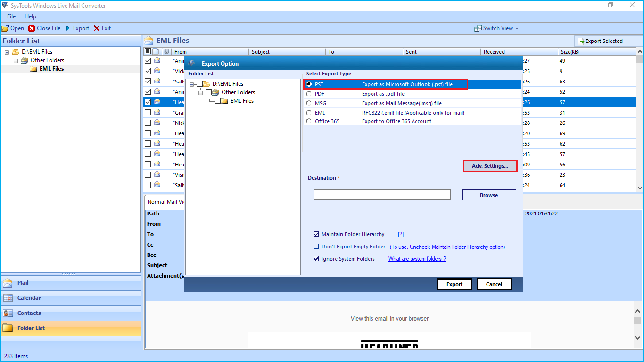Click preview pane scrollbar up arrow

click(638, 311)
